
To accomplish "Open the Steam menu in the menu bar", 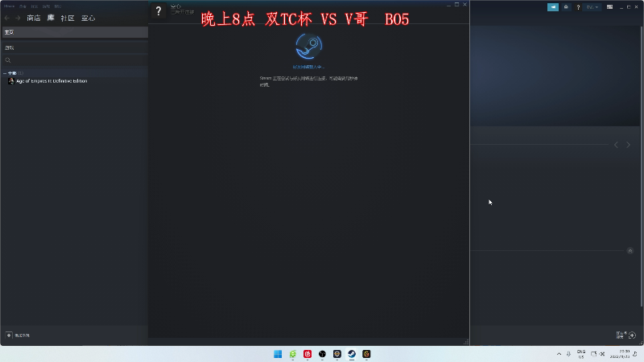I will coord(9,6).
